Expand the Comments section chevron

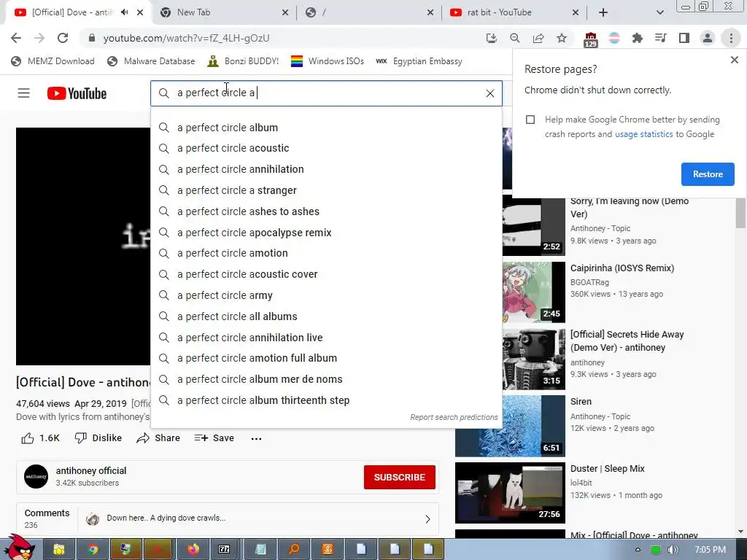click(427, 519)
